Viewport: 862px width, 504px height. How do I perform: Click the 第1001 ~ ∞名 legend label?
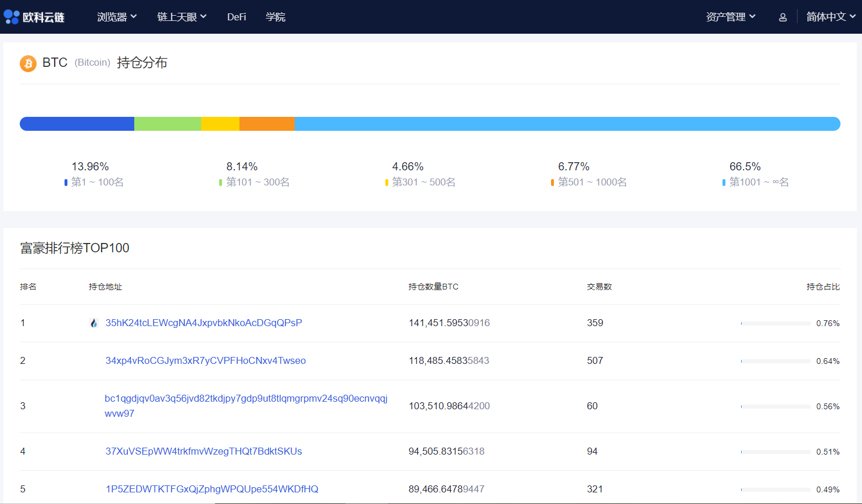pyautogui.click(x=759, y=182)
